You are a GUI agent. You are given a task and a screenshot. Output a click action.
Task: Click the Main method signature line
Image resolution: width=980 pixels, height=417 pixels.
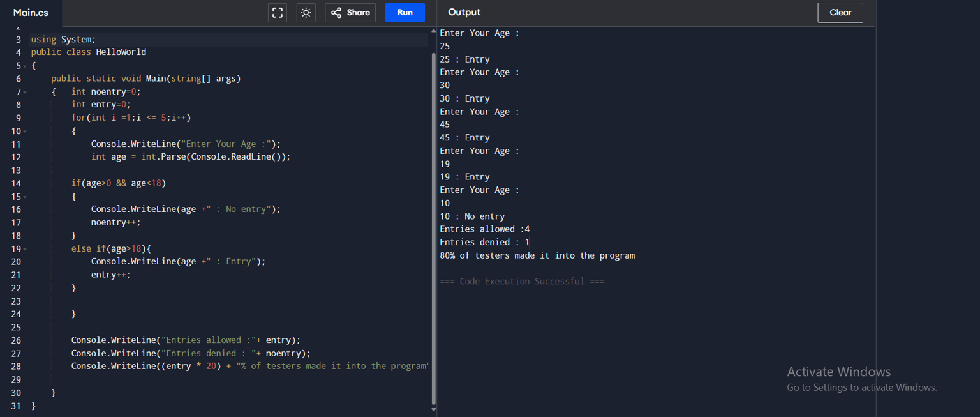click(146, 79)
